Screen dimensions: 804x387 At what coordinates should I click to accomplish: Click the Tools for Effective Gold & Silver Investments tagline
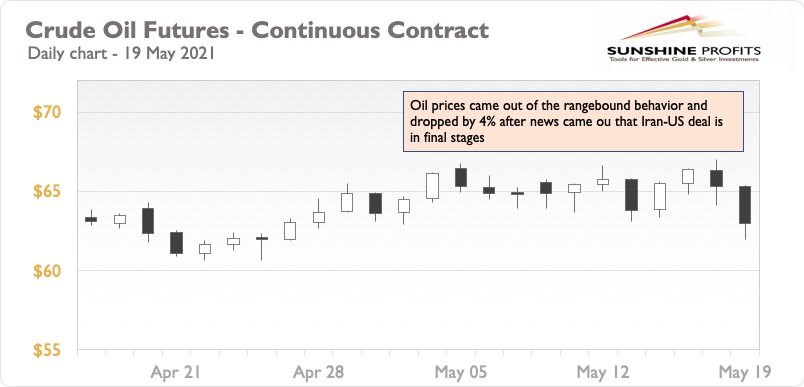[x=684, y=60]
